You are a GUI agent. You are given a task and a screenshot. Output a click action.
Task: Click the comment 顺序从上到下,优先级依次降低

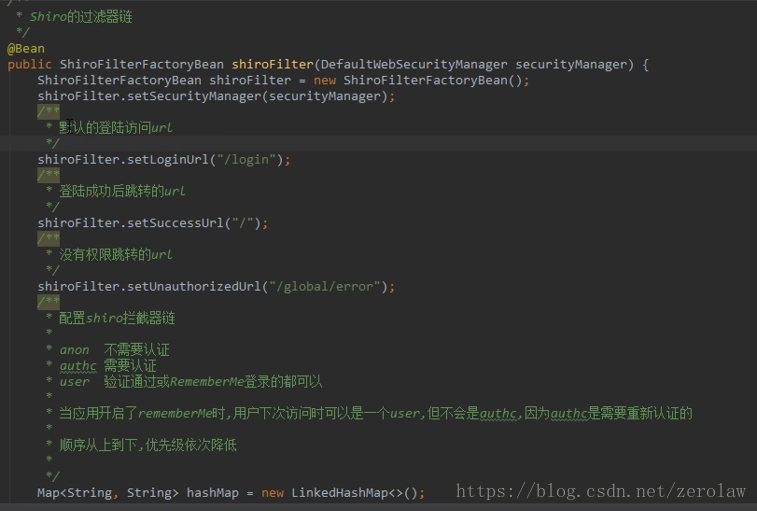tap(148, 445)
